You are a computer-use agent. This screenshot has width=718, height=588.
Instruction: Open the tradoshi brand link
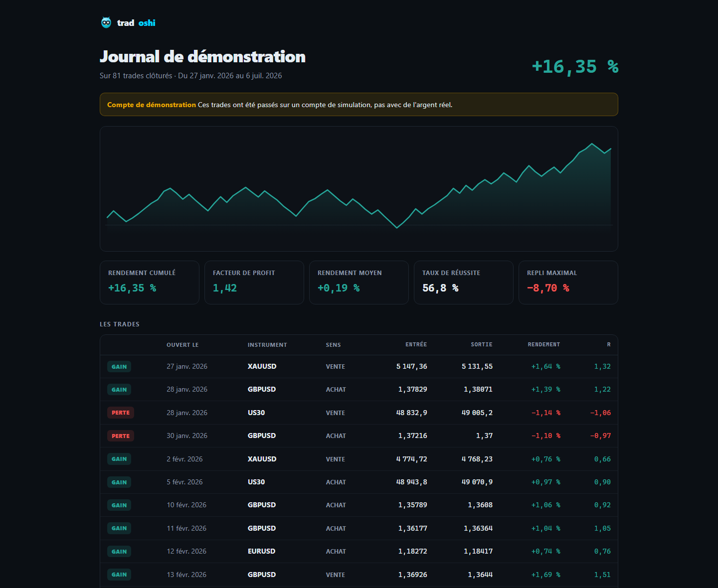pyautogui.click(x=128, y=22)
